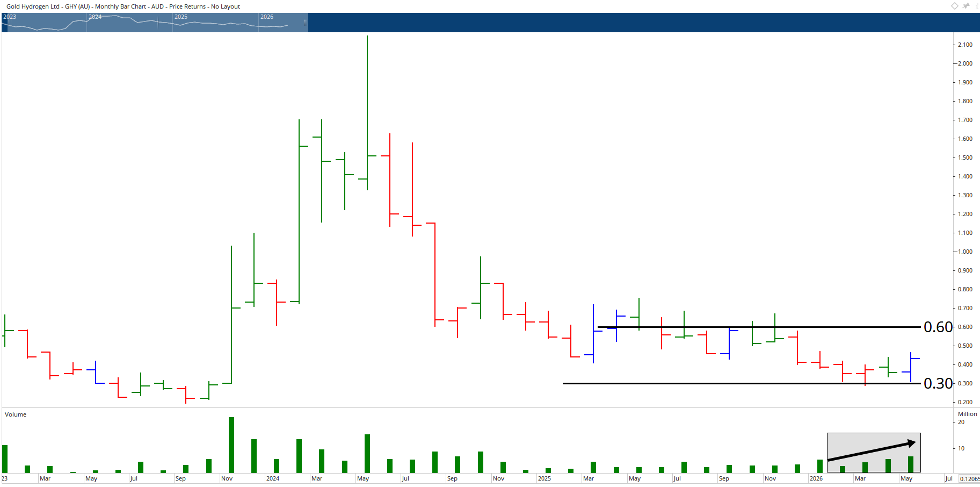980x487 pixels.
Task: Click the diamond icon at top right
Action: (955, 6)
